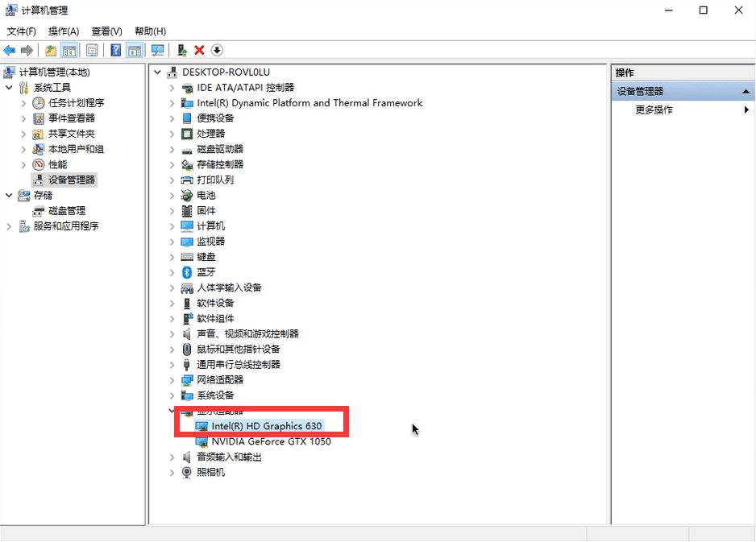
Task: Click the properties icon in toolbar
Action: (x=92, y=50)
